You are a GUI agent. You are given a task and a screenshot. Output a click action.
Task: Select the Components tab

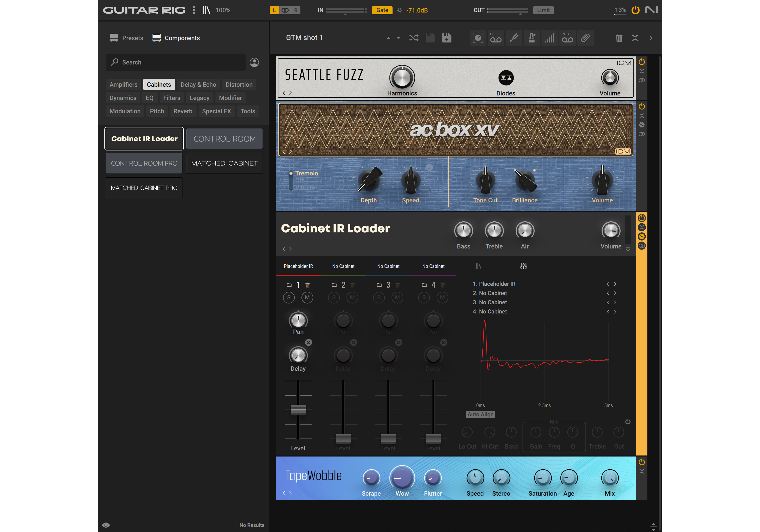pos(176,38)
